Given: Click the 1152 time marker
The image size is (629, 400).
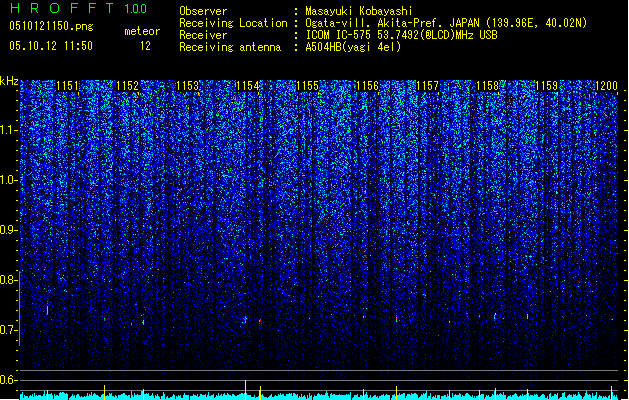Looking at the screenshot, I should pos(127,86).
